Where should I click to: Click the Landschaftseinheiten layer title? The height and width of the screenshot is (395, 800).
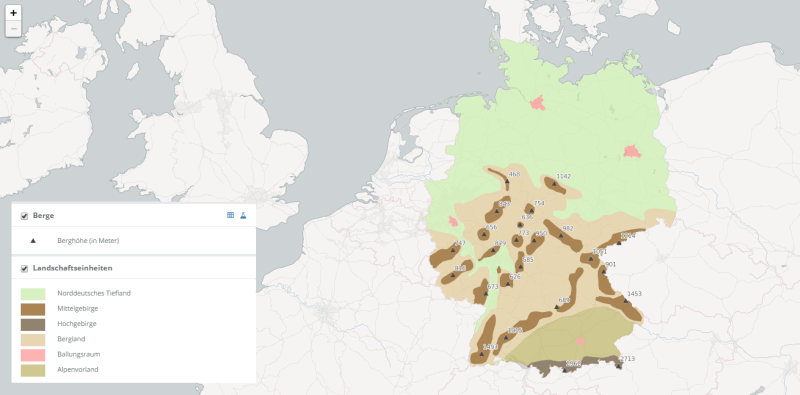[x=72, y=268]
